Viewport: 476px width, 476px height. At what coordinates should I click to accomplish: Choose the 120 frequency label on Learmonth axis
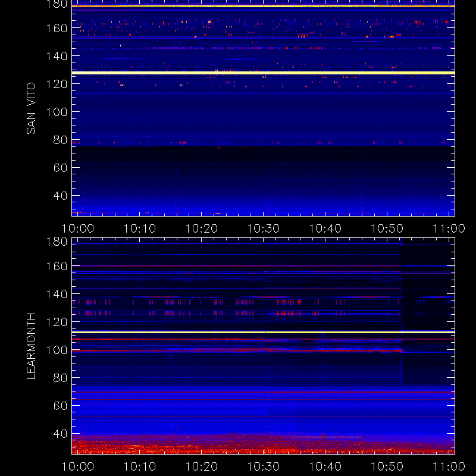coord(57,322)
